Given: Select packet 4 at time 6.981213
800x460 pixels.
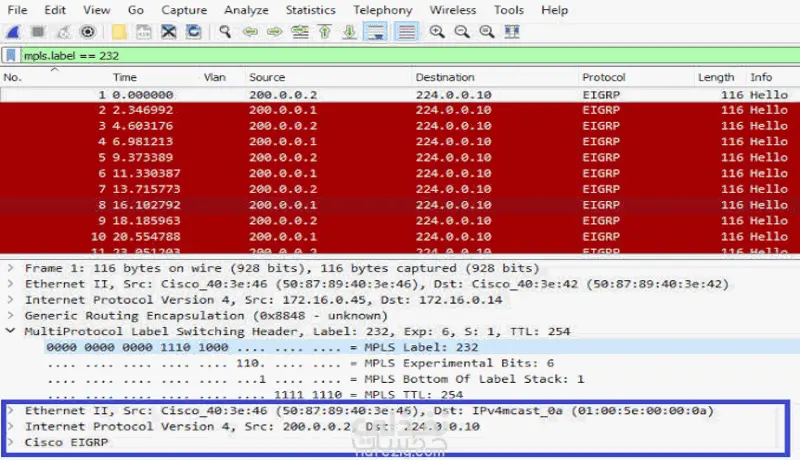Looking at the screenshot, I should click(400, 142).
